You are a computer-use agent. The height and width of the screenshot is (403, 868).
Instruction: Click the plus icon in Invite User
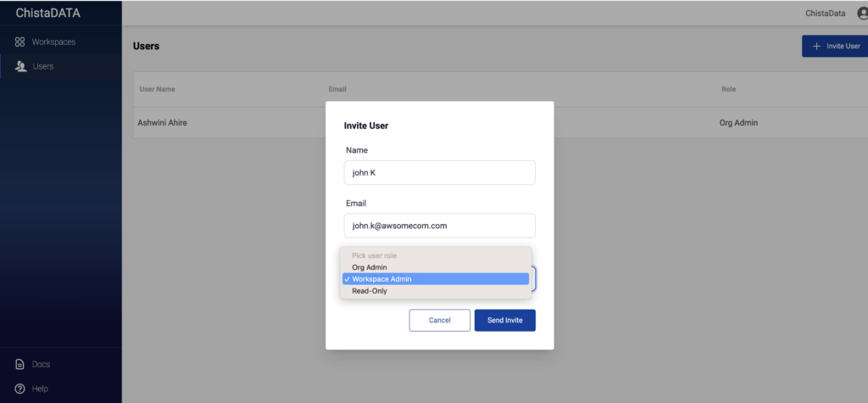[816, 46]
